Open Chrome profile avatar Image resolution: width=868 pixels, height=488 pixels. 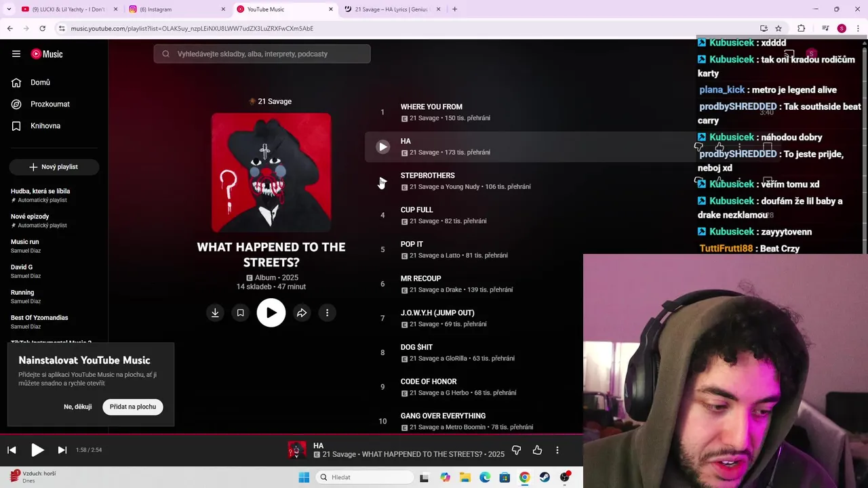coord(842,28)
